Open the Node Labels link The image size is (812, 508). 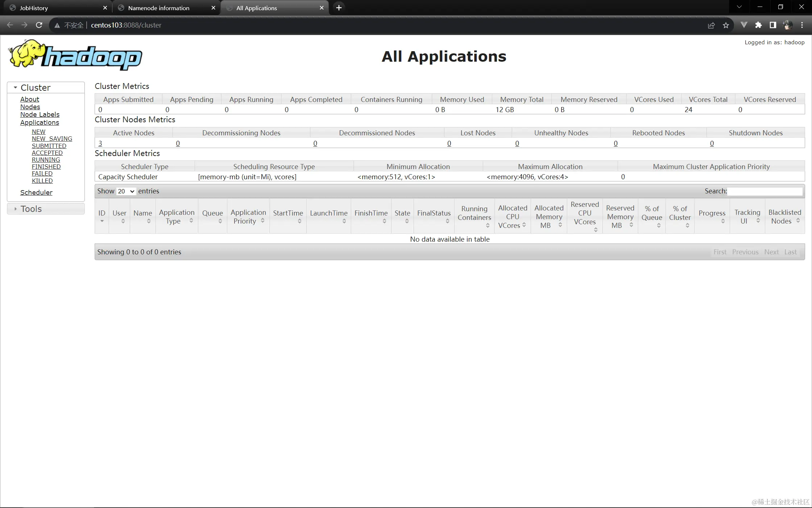click(40, 115)
